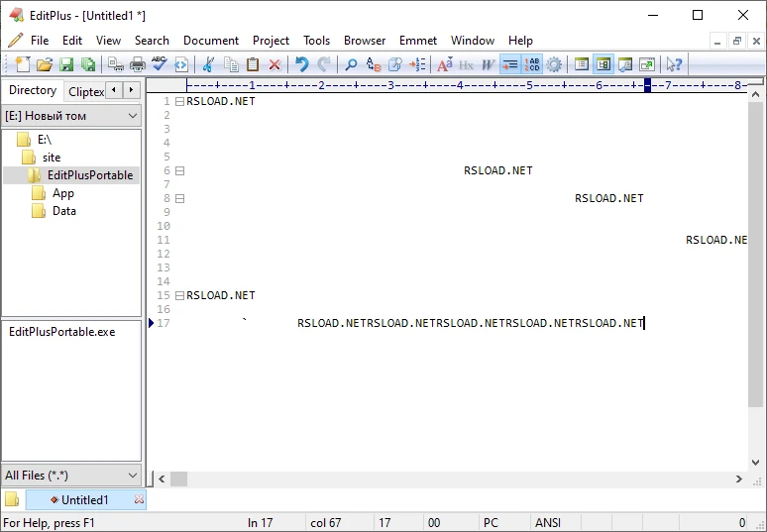The image size is (767, 532).
Task: Click the Find magnifier icon
Action: (x=351, y=64)
